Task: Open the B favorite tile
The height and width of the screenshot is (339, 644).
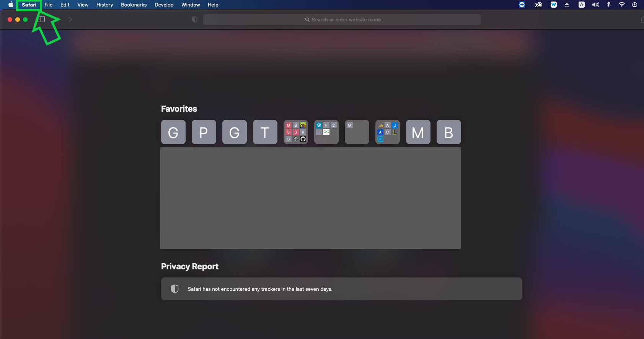Action: pos(449,132)
